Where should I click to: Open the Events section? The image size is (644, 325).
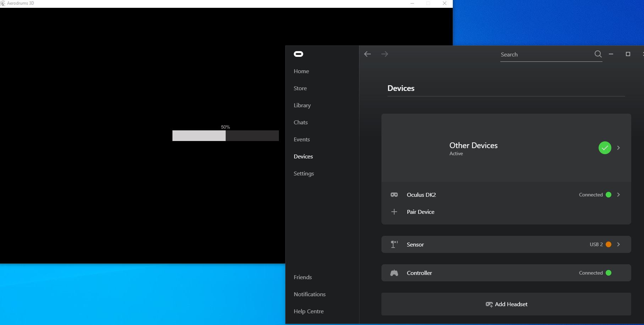point(302,139)
